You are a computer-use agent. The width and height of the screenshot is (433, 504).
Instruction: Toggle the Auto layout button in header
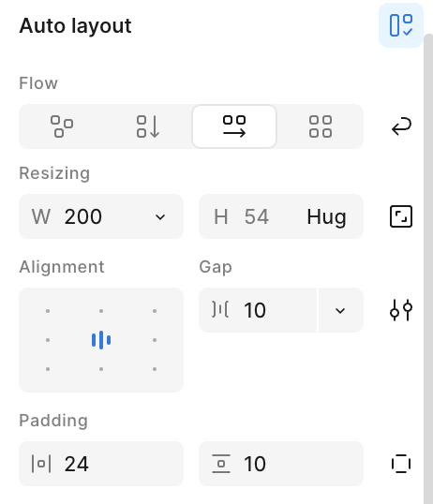click(401, 25)
